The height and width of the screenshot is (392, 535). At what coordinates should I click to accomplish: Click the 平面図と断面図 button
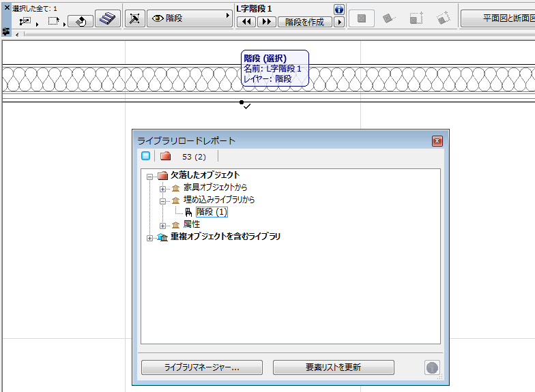click(x=498, y=18)
